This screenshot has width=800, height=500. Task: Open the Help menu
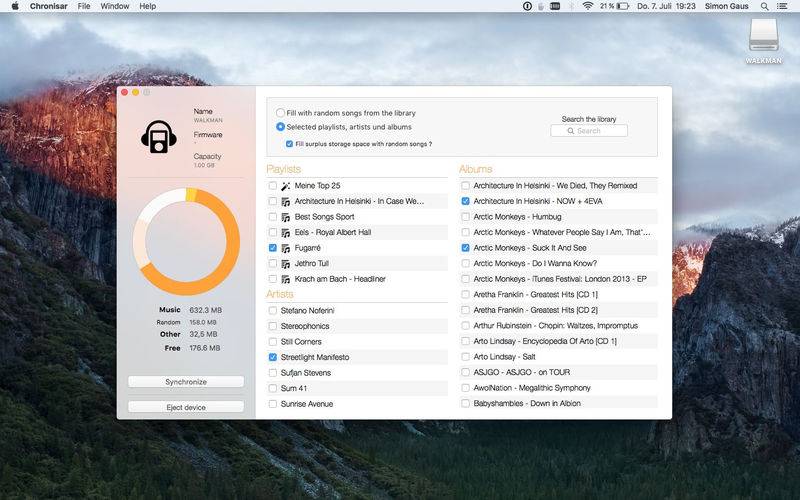click(147, 6)
